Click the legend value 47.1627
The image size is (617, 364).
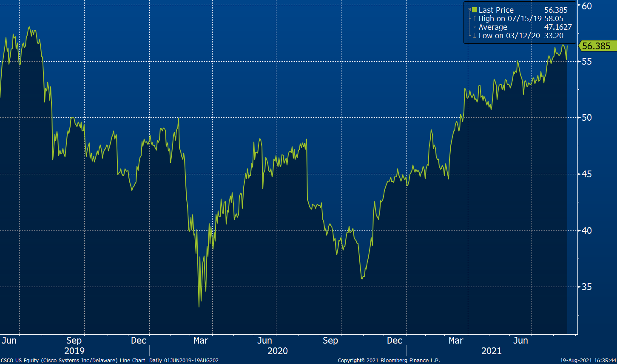point(558,27)
